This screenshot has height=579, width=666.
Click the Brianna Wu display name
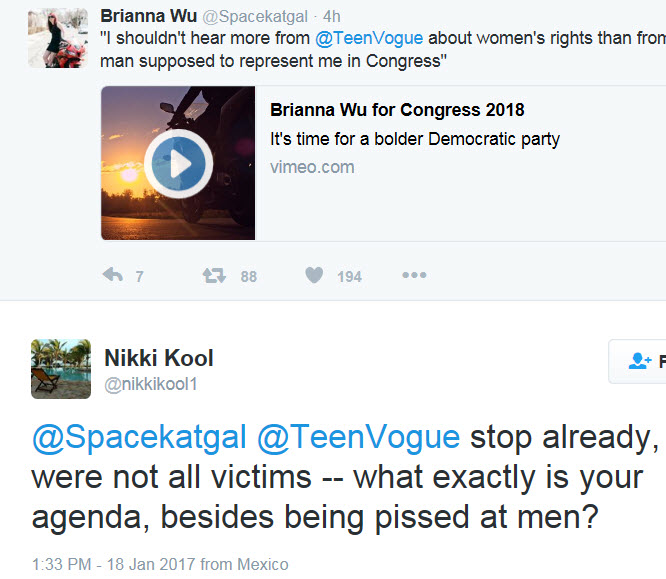149,16
